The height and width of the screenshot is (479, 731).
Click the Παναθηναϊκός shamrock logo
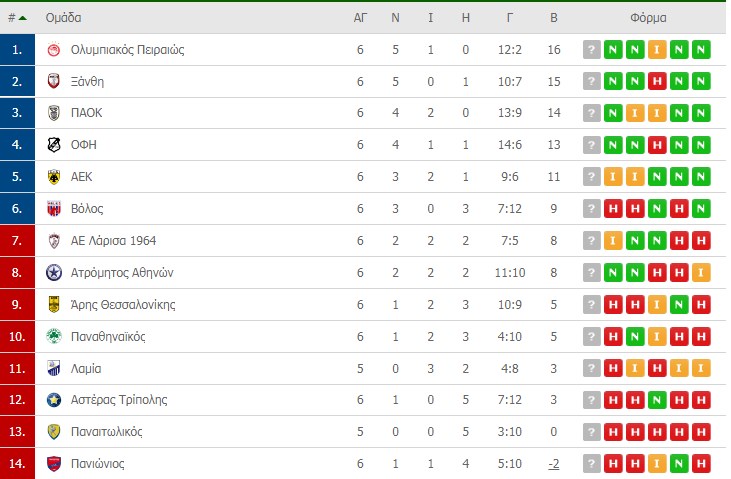[x=54, y=336]
